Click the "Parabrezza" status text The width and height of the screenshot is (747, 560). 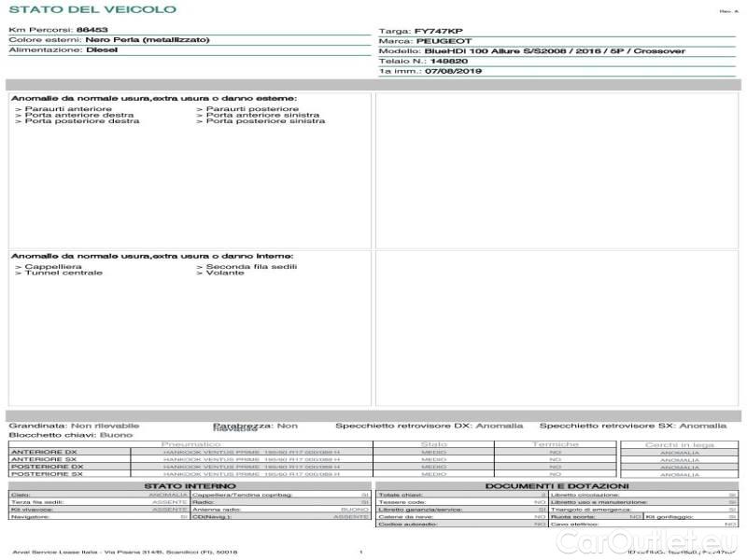point(255,427)
